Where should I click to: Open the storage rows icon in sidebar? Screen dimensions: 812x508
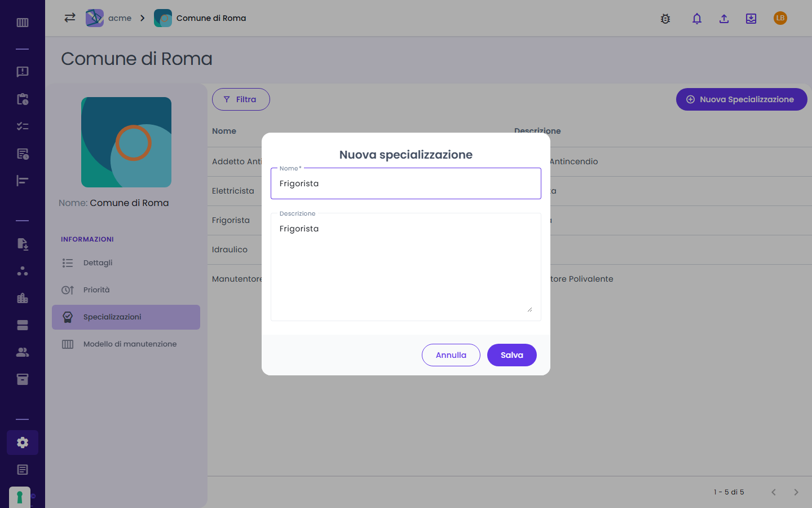coord(23,325)
